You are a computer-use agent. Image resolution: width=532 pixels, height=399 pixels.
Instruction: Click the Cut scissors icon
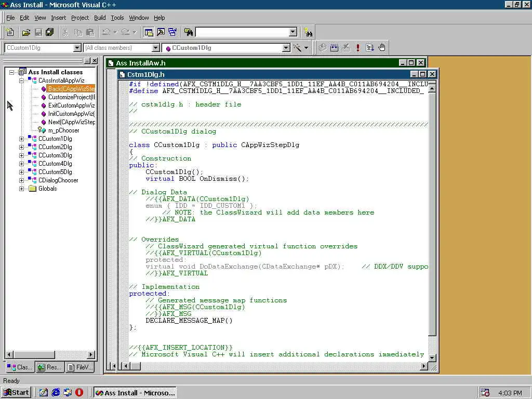65,32
